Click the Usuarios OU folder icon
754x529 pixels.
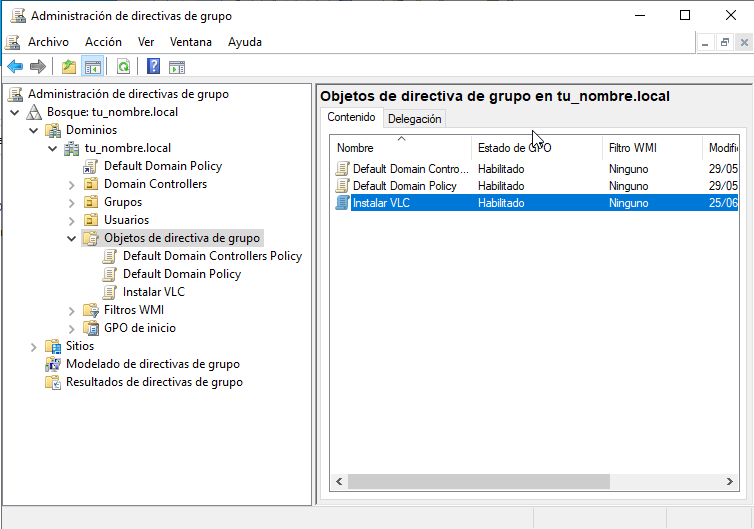click(x=91, y=220)
